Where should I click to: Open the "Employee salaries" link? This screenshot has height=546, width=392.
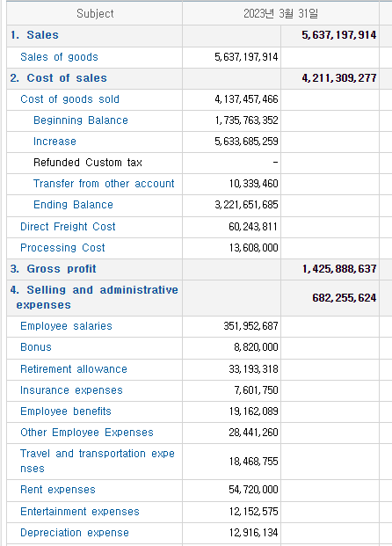point(66,326)
